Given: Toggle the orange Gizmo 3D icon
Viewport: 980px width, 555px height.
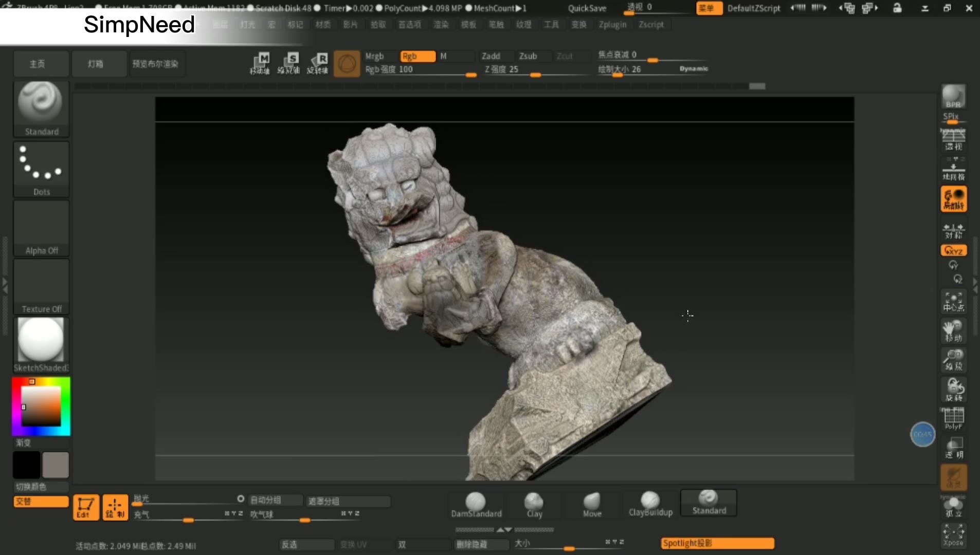Looking at the screenshot, I should pyautogui.click(x=347, y=64).
